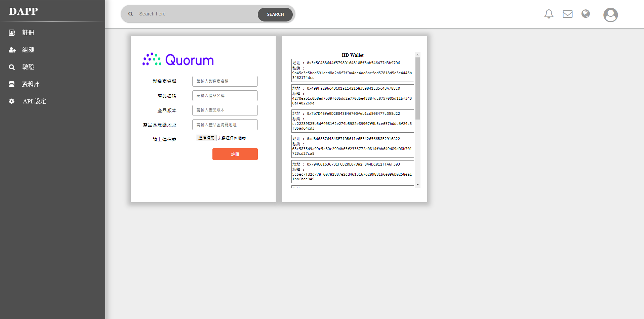Click the 組態 add-user sidebar icon
This screenshot has height=319, width=644.
click(12, 50)
